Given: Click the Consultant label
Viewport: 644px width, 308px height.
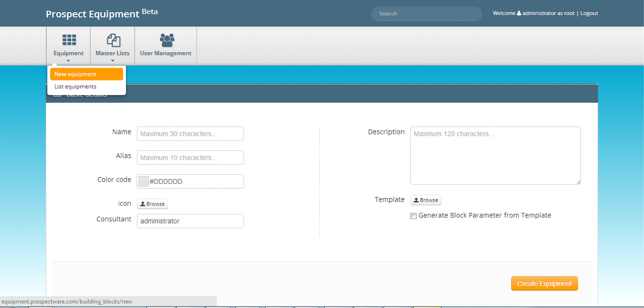Looking at the screenshot, I should tap(114, 219).
